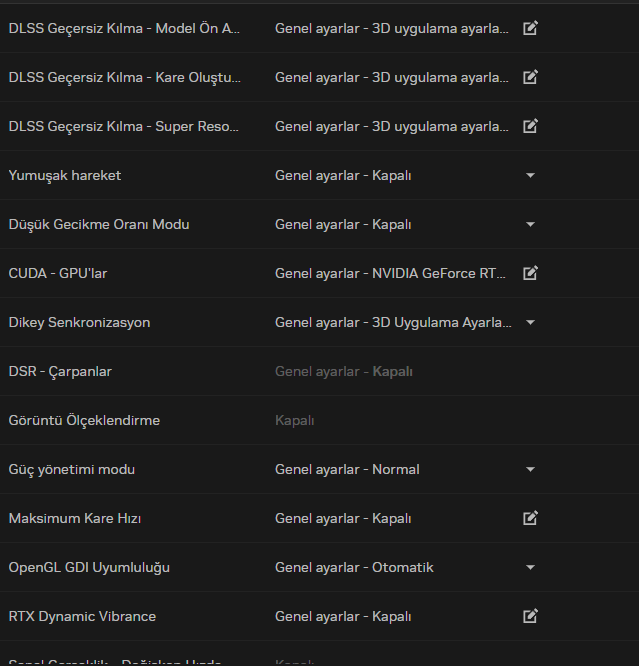Open RTX Dynamic Vibrance edit icon
639x666 pixels.
point(530,616)
